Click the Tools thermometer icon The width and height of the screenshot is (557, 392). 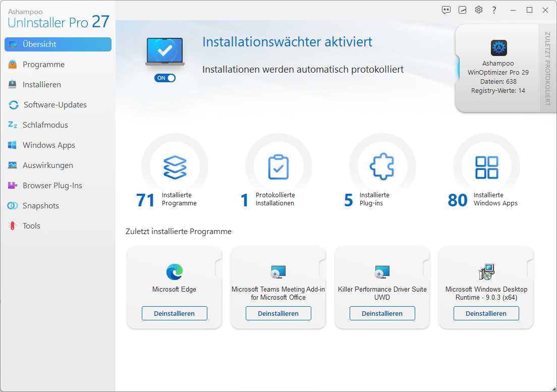pos(13,226)
